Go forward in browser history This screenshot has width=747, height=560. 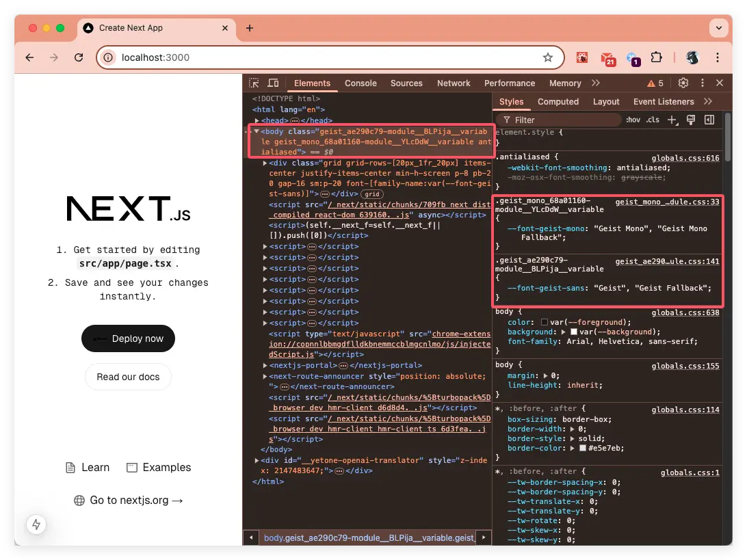(x=54, y=57)
